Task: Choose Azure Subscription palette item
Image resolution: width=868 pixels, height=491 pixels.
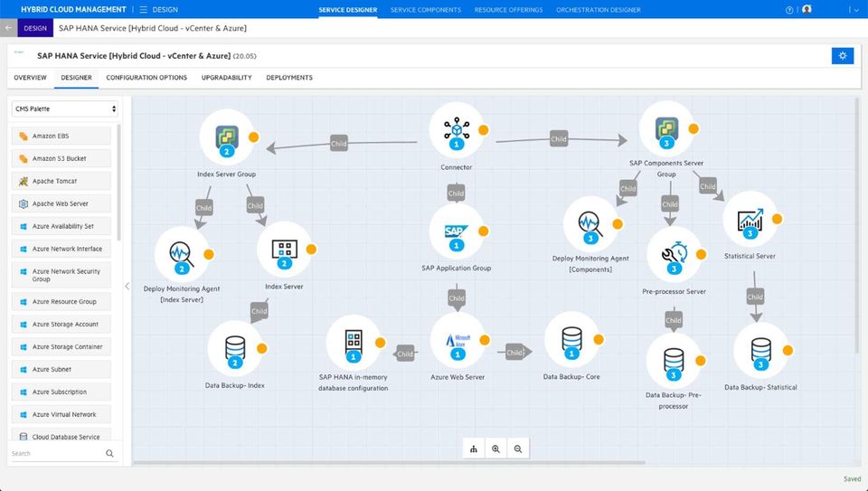Action: [x=61, y=392]
